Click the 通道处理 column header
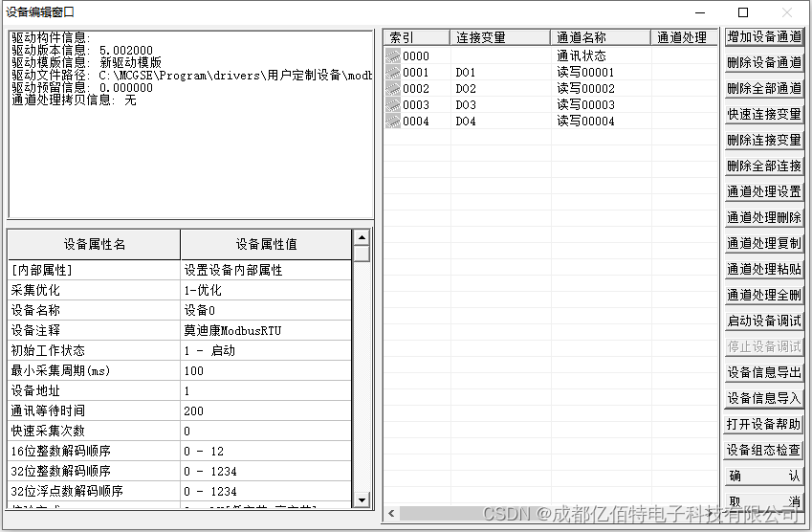The height and width of the screenshot is (532, 812). 684,38
